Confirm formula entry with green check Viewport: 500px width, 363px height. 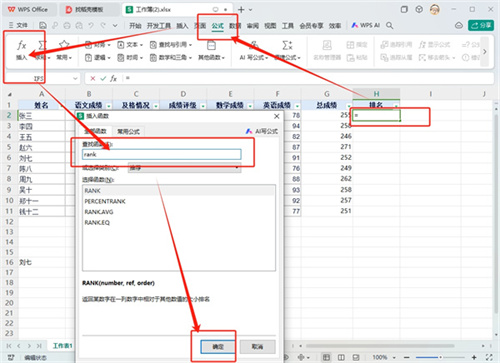pos(103,78)
